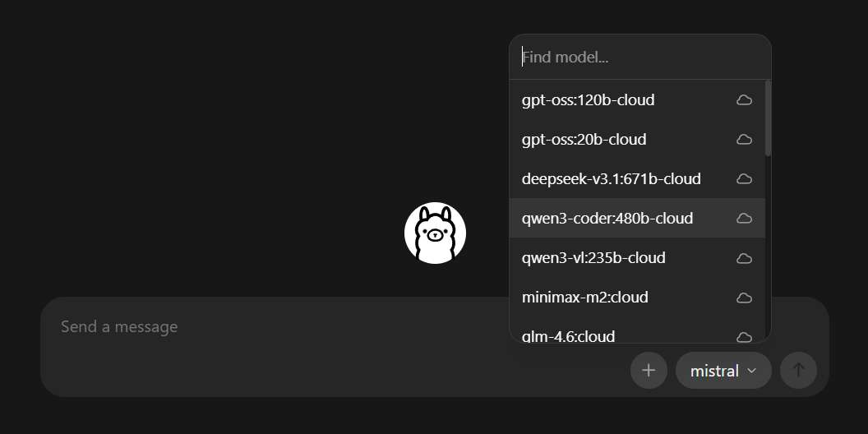Select gpt-oss:120b-cloud from model list
This screenshot has height=434, width=868.
(x=588, y=100)
